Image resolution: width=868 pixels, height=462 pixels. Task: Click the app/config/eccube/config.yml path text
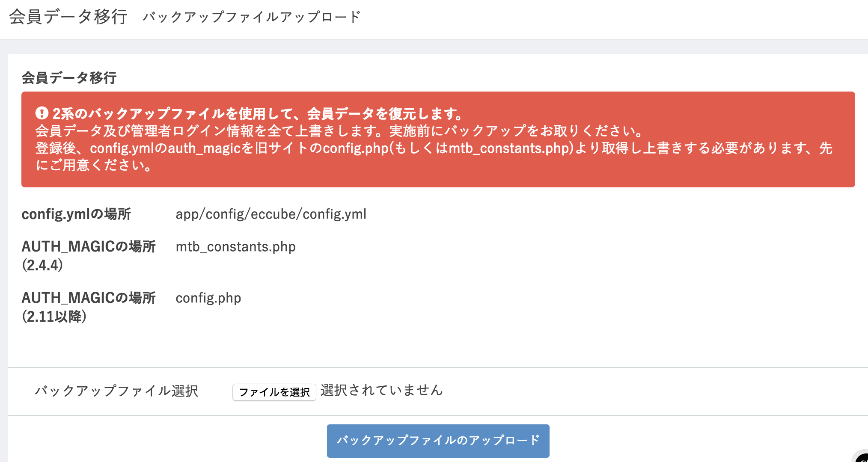271,214
